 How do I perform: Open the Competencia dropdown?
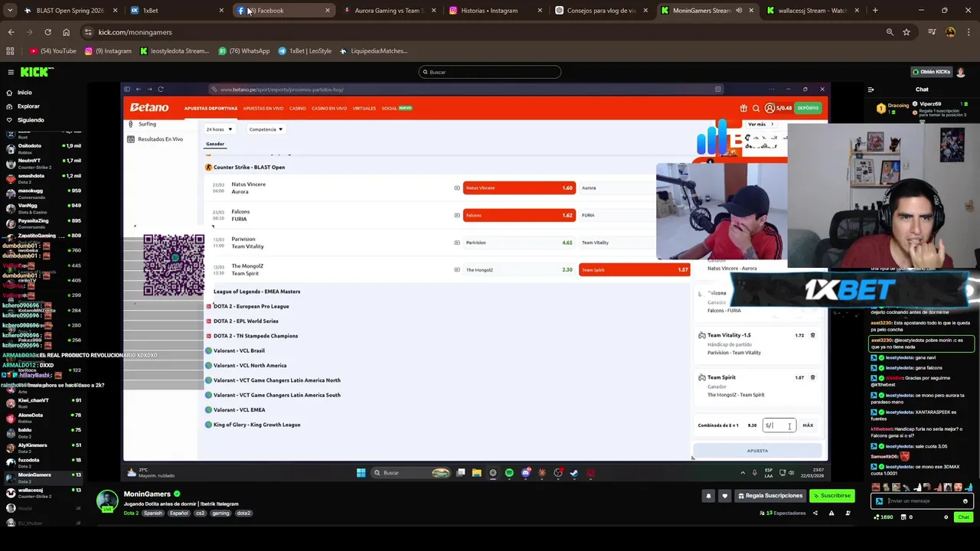266,129
